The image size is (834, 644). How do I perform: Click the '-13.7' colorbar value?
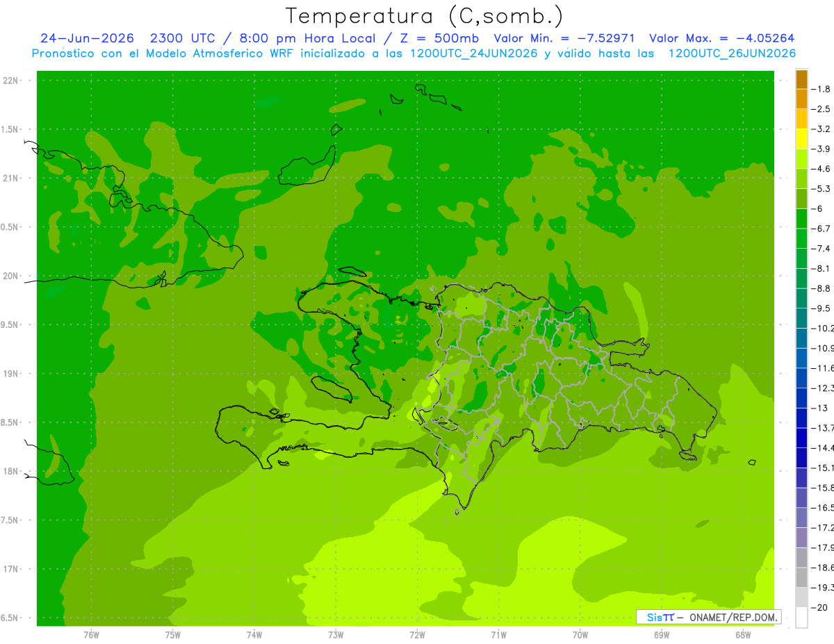coord(822,428)
